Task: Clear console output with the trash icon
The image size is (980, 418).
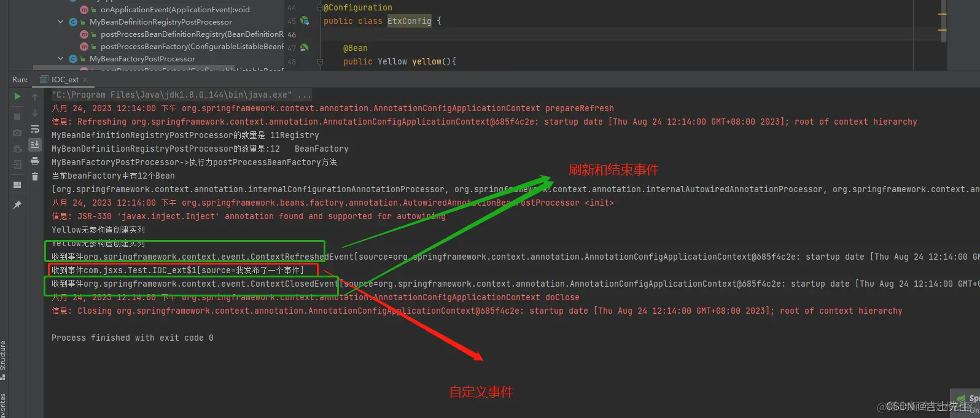Action: point(35,176)
